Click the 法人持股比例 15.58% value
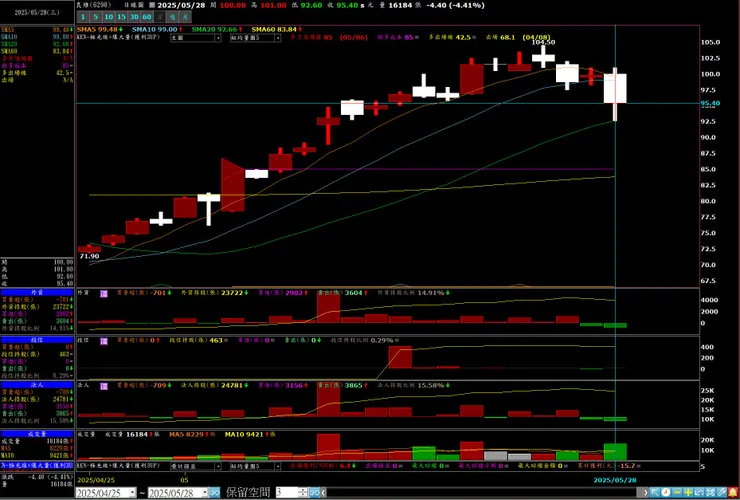Screen dimensions: 740x500 pyautogui.click(x=431, y=385)
